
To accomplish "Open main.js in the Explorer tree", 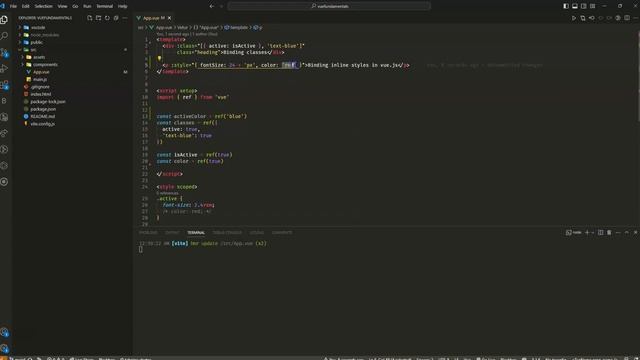I will pyautogui.click(x=40, y=79).
